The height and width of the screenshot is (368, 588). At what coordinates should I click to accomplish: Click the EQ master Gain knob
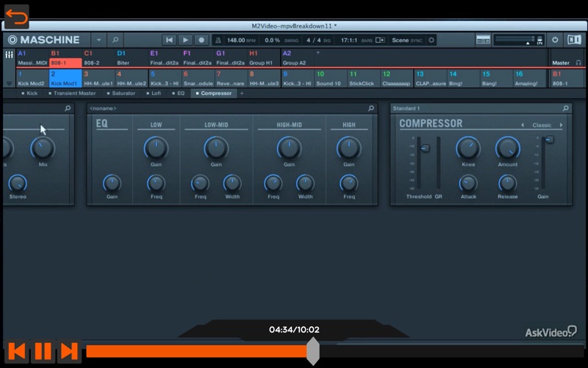[x=112, y=183]
